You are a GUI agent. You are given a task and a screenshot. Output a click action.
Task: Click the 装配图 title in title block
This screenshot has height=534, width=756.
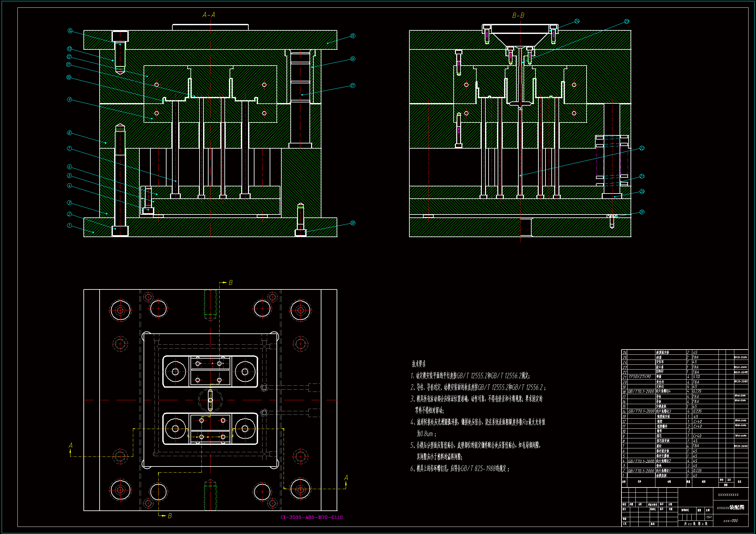click(x=737, y=508)
